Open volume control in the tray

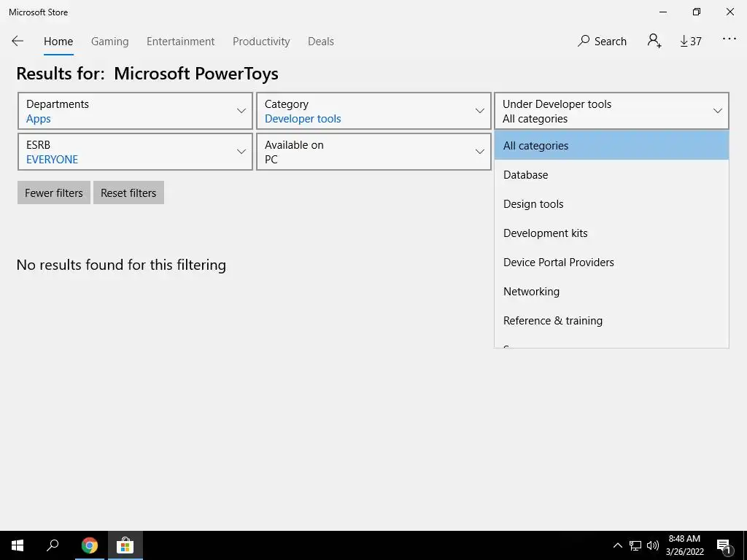pyautogui.click(x=653, y=545)
